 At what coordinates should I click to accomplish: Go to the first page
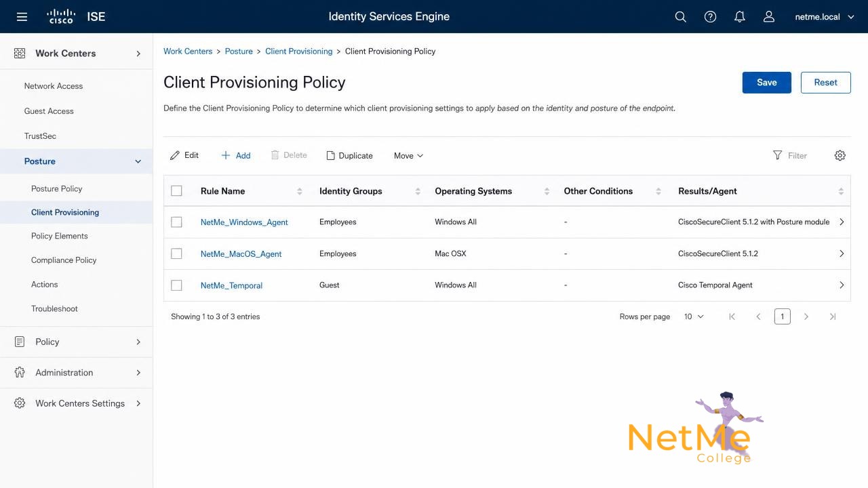pos(732,317)
